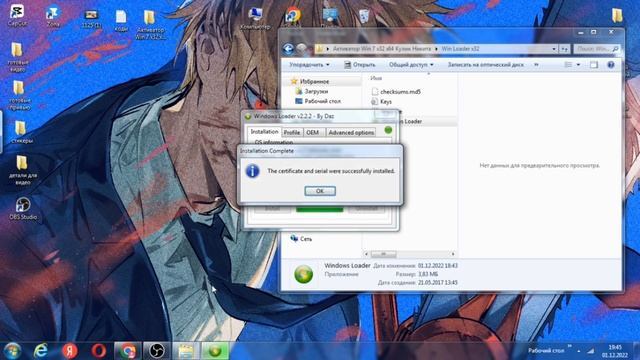This screenshot has width=640, height=360.
Task: Launch Internet Explorer from the taskbar
Action: (40, 351)
